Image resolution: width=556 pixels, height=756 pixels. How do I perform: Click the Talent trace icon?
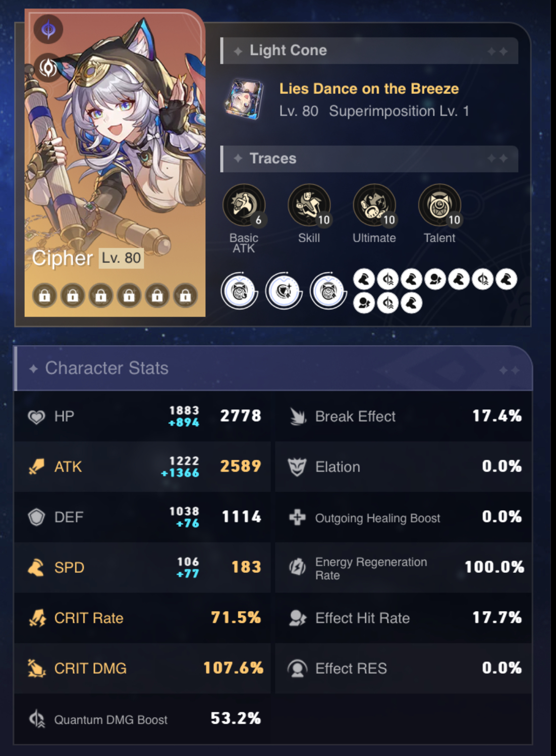[439, 205]
